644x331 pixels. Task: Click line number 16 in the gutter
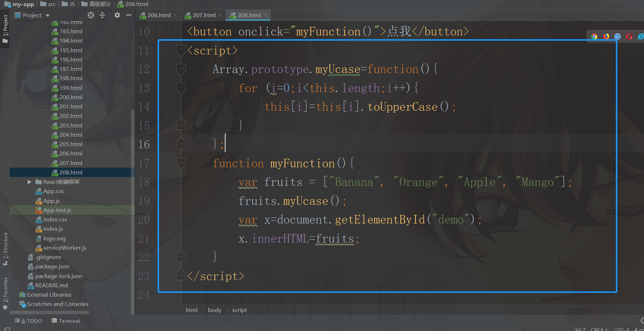tap(144, 144)
